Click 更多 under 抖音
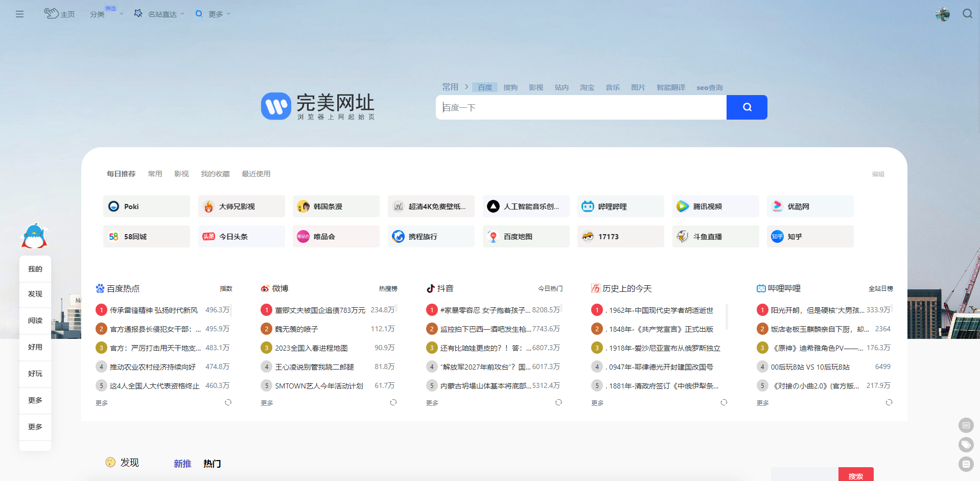This screenshot has width=980, height=481. pyautogui.click(x=432, y=403)
